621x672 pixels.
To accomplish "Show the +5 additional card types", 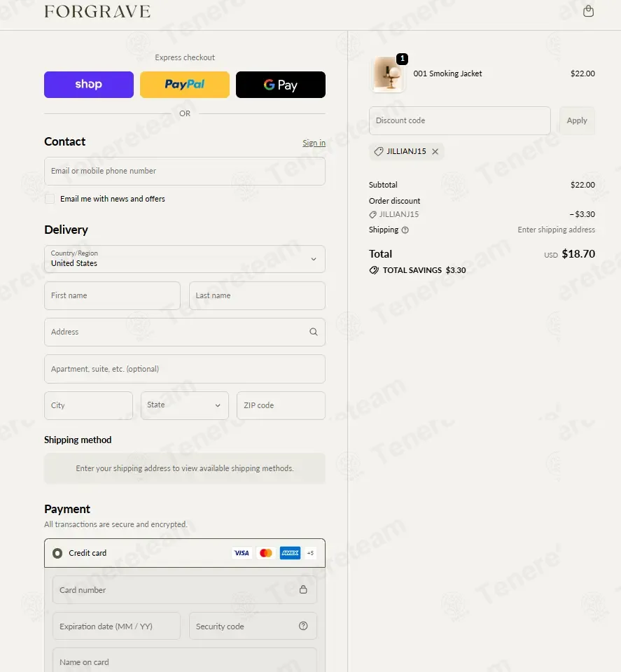I will point(310,553).
